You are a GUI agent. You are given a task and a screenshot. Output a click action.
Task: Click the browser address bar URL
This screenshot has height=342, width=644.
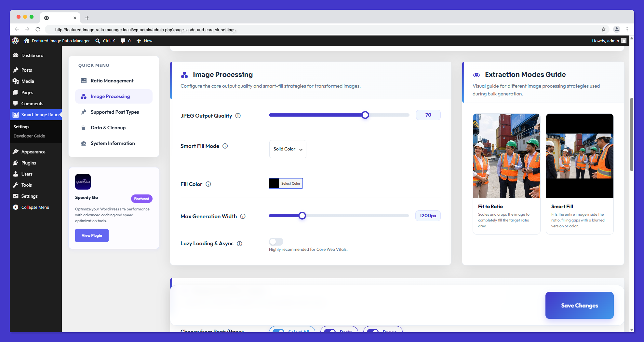145,30
